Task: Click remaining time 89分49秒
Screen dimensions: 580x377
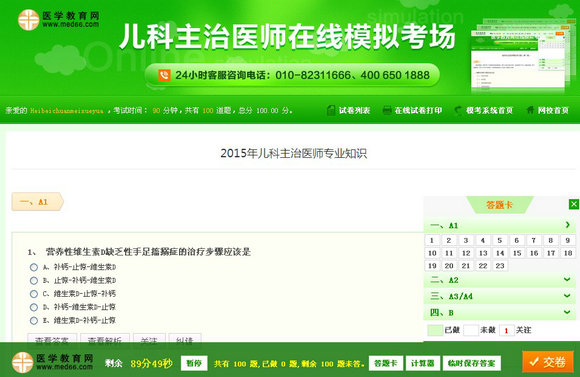Action: 151,364
